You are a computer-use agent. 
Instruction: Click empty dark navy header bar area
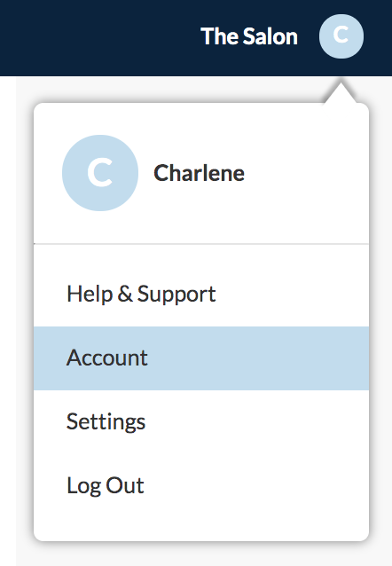tap(98, 38)
